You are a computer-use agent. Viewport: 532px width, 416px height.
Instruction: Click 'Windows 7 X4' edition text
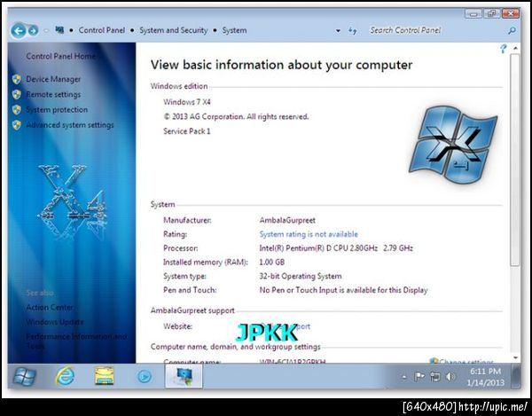187,102
